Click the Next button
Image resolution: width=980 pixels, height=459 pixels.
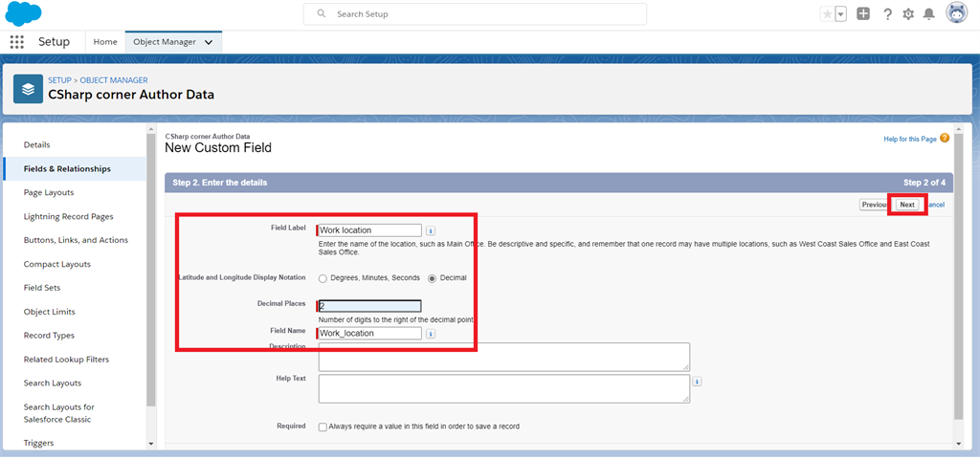tap(907, 205)
